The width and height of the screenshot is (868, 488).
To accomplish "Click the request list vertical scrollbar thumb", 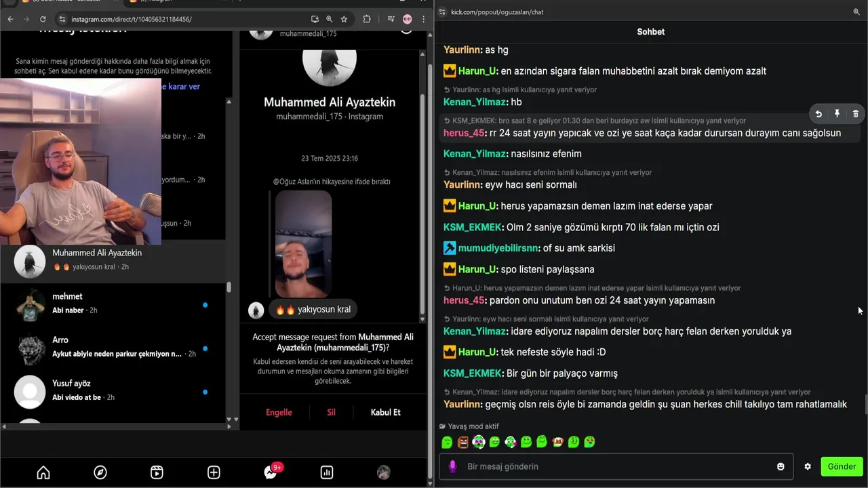I will tap(229, 287).
